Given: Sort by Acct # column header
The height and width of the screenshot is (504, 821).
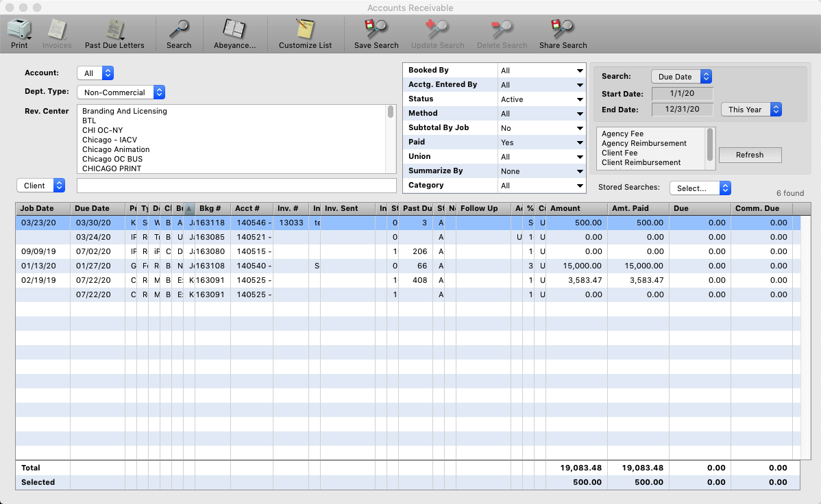Looking at the screenshot, I should 252,208.
